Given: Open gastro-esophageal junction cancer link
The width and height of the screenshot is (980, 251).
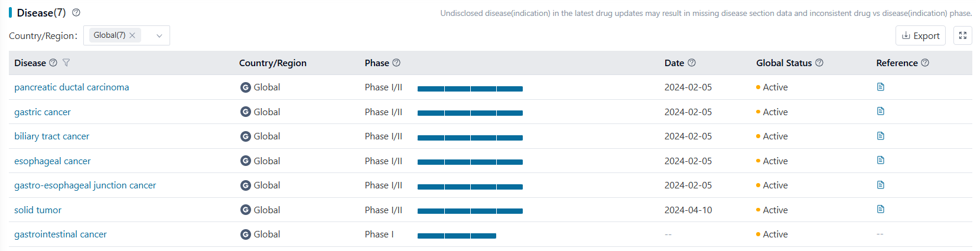Looking at the screenshot, I should pos(85,185).
